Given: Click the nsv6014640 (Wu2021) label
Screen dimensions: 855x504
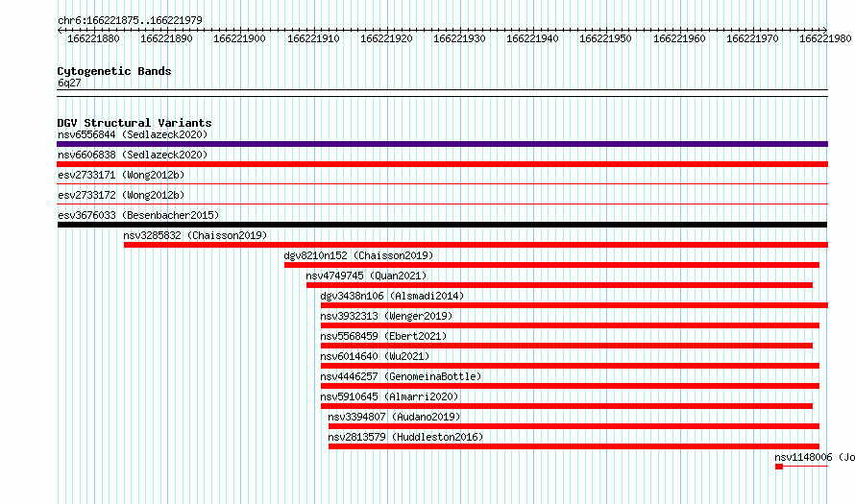Looking at the screenshot, I should pyautogui.click(x=376, y=356).
